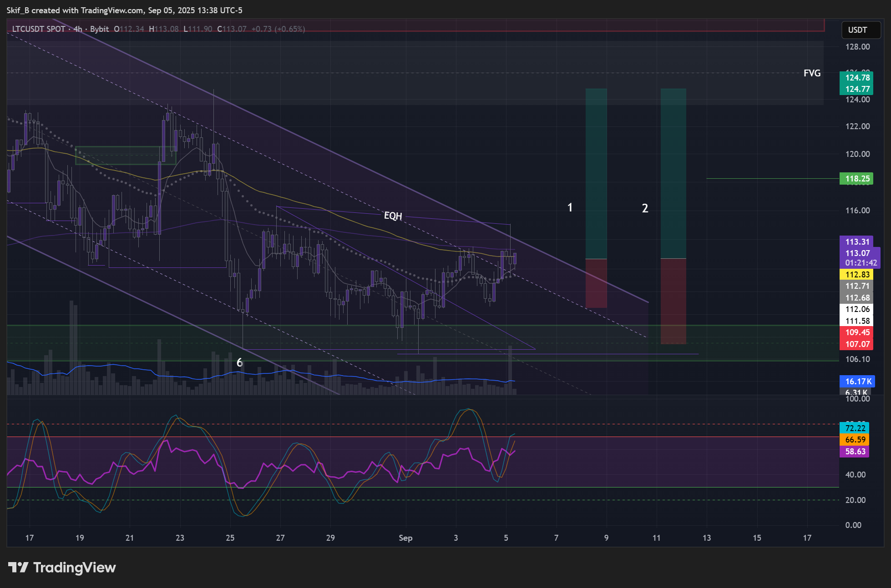Viewport: 891px width, 588px height.
Task: Click the grey 112.68 price label
Action: coord(856,298)
